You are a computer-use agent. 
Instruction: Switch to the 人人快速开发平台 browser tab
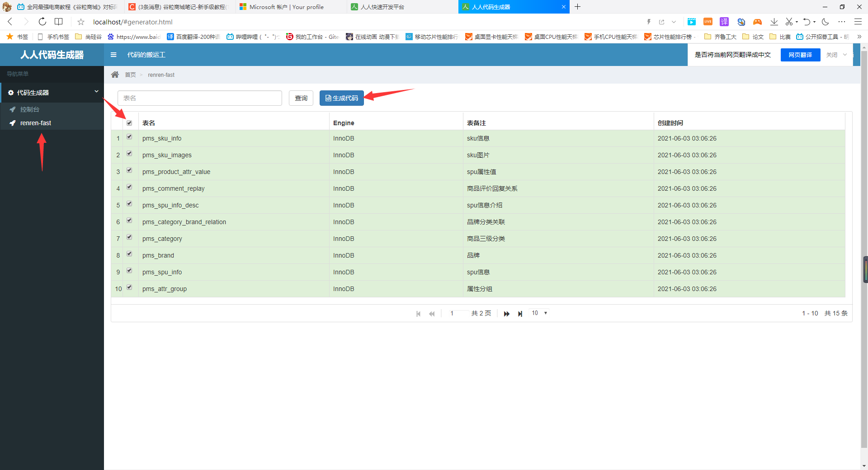[x=403, y=7]
